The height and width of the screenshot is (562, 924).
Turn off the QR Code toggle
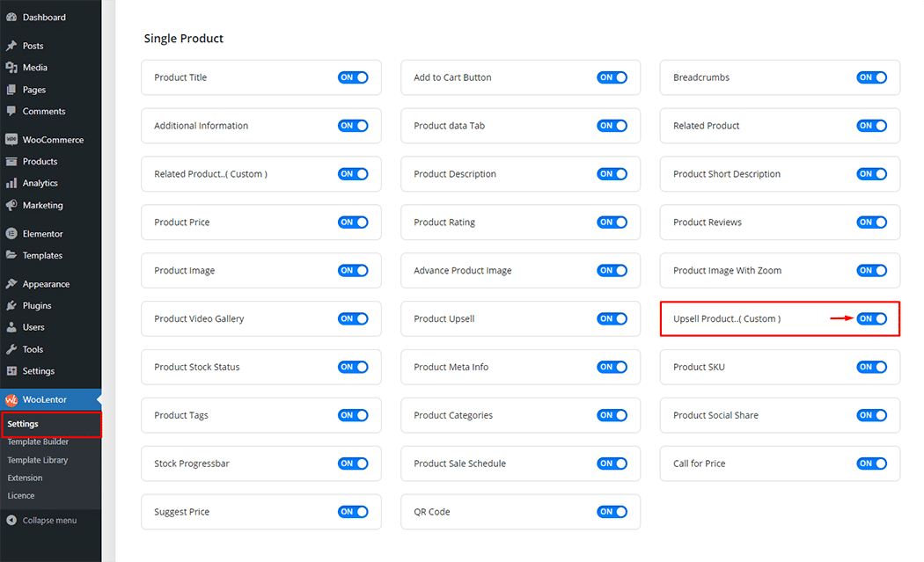(612, 512)
